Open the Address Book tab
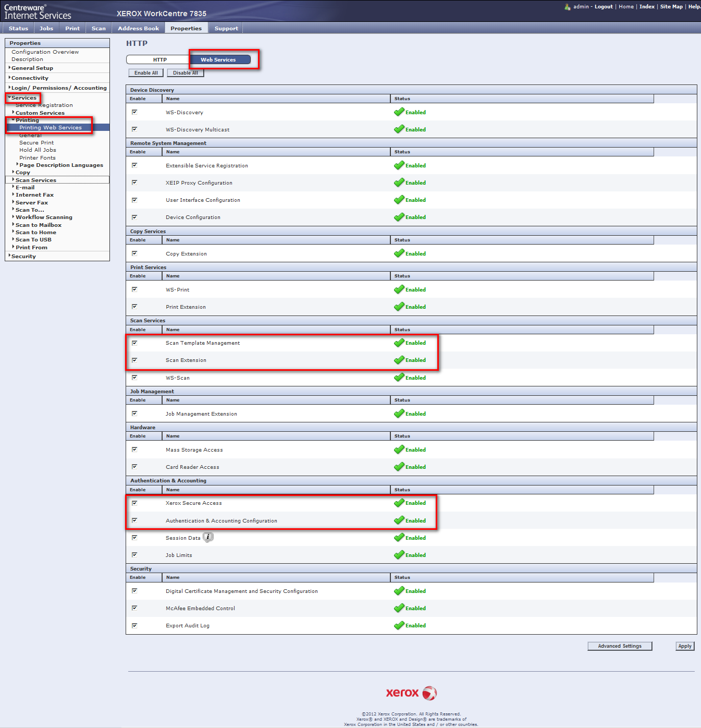Image resolution: width=701 pixels, height=728 pixels. 138,29
